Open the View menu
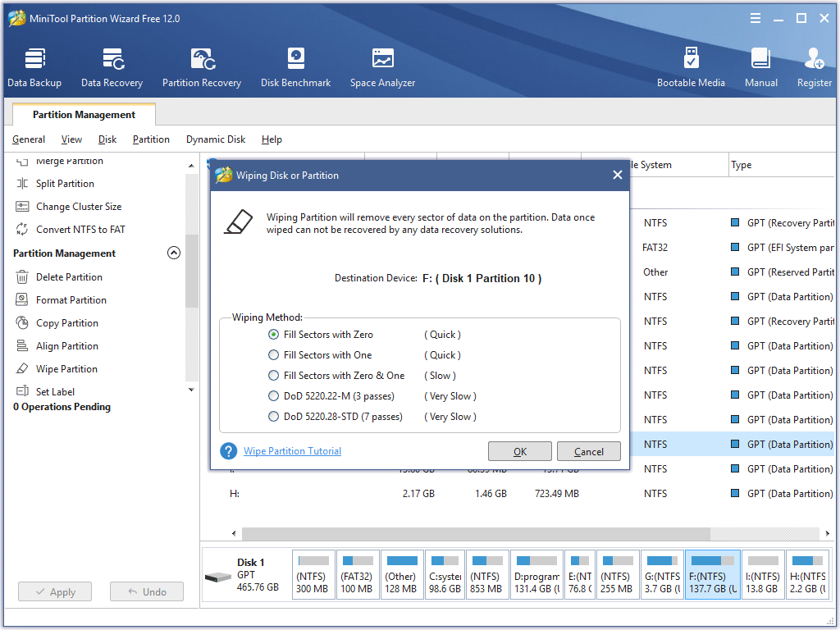 coord(71,139)
